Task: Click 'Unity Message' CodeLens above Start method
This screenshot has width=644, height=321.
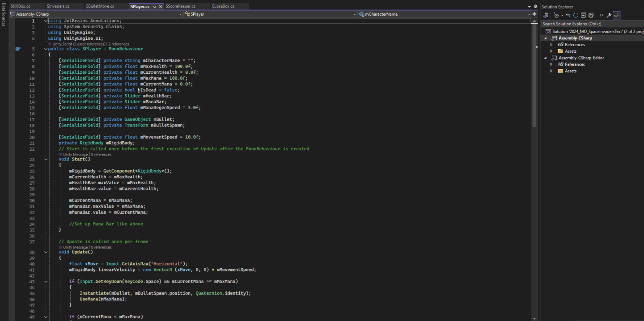Action: [76, 155]
